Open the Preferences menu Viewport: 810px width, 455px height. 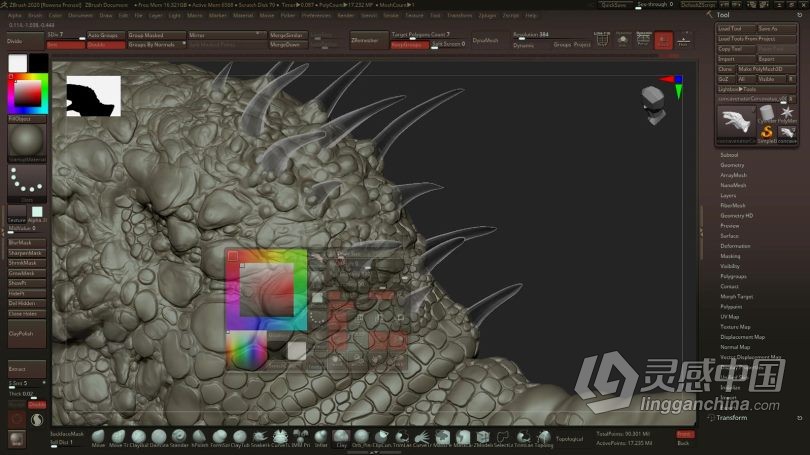(316, 15)
